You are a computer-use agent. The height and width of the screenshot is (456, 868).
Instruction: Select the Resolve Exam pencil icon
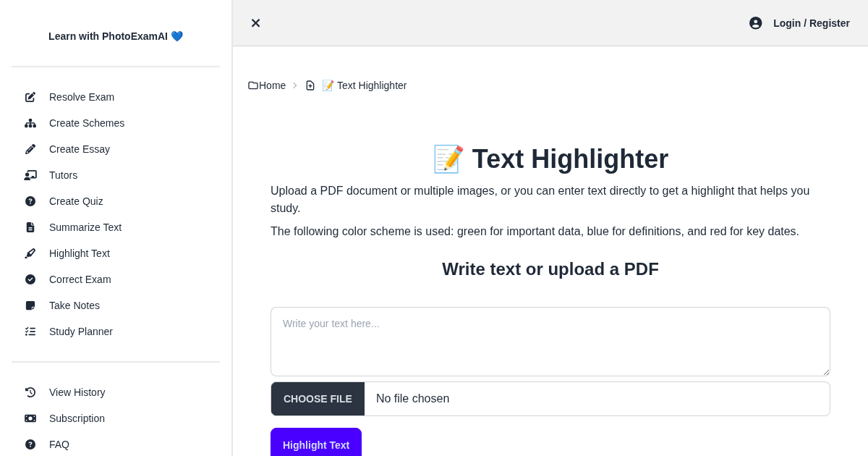point(30,97)
